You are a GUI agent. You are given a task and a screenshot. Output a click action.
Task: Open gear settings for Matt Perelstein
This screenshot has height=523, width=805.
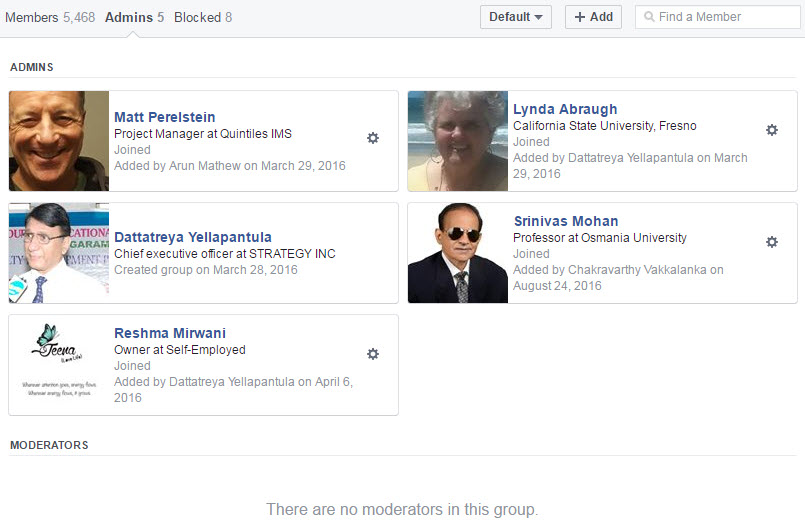point(373,138)
